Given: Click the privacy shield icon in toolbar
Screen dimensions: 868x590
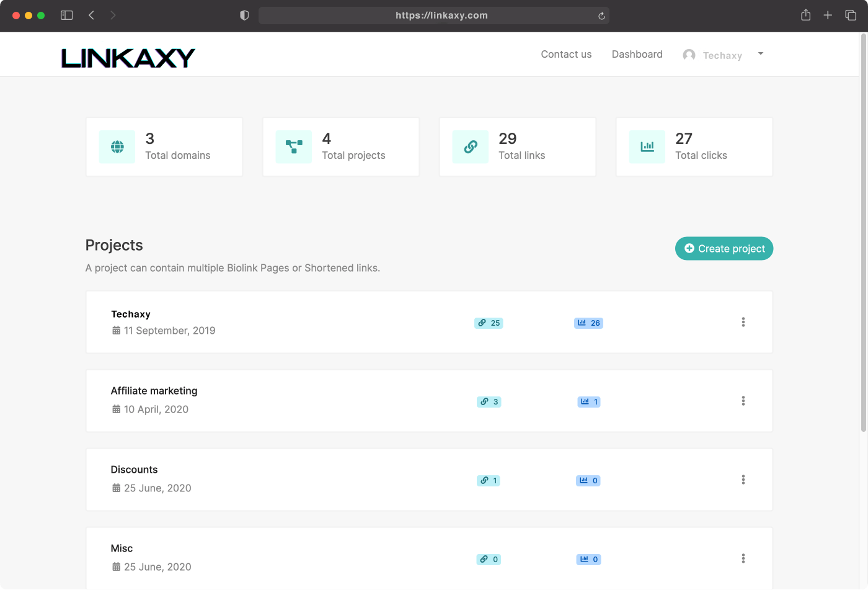Looking at the screenshot, I should click(x=244, y=16).
